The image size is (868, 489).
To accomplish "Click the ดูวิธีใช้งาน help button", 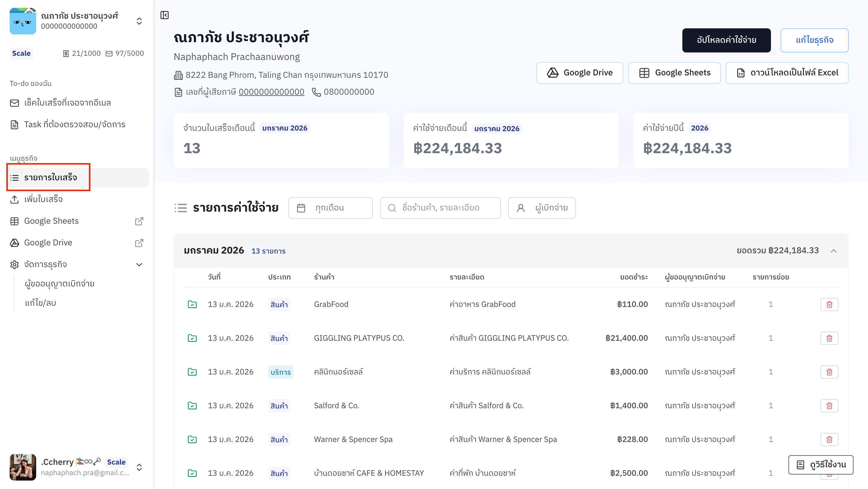I will (x=820, y=464).
